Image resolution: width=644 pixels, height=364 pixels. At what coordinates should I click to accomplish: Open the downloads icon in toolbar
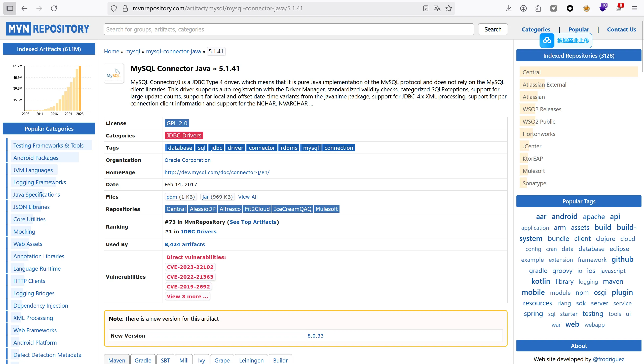509,8
